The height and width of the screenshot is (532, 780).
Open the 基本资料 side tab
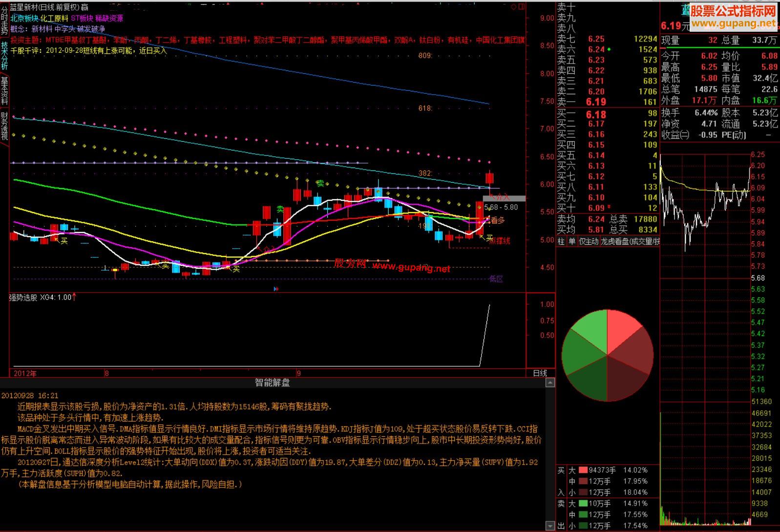4,90
